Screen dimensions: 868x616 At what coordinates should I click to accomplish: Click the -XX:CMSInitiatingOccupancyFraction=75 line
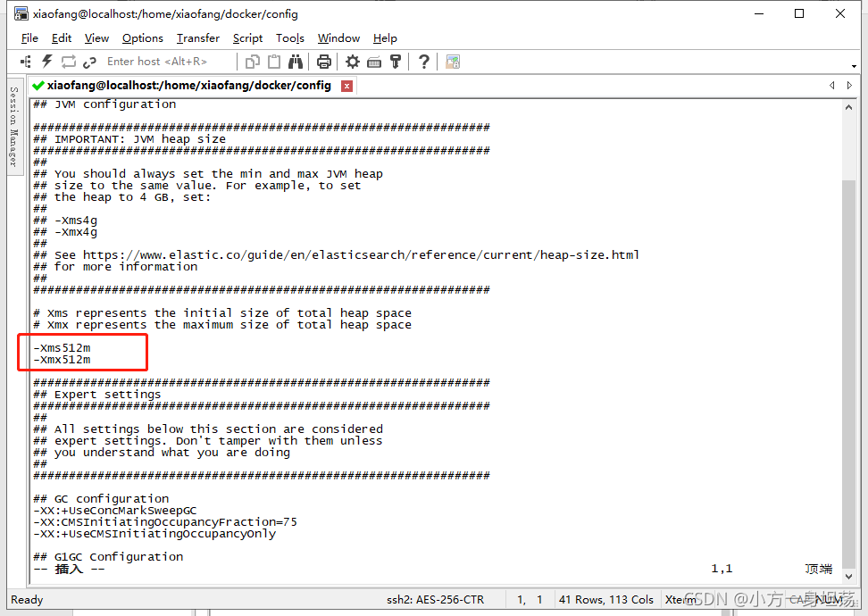(165, 522)
